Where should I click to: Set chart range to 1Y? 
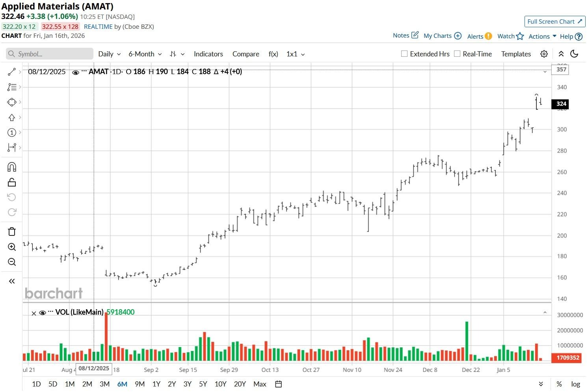(x=156, y=384)
